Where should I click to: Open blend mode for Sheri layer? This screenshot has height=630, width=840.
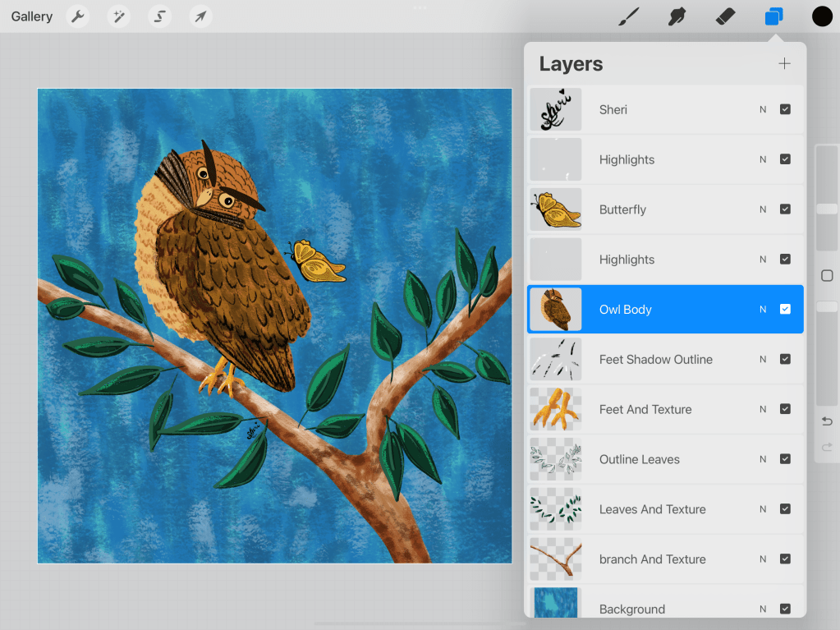coord(763,110)
